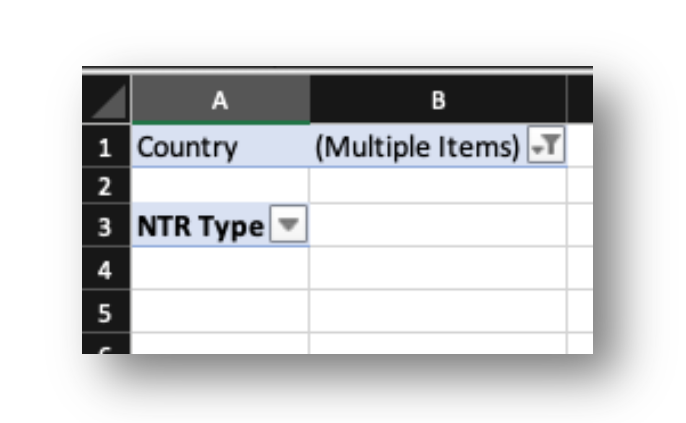Select column B header
The image size is (686, 423).
pos(438,100)
